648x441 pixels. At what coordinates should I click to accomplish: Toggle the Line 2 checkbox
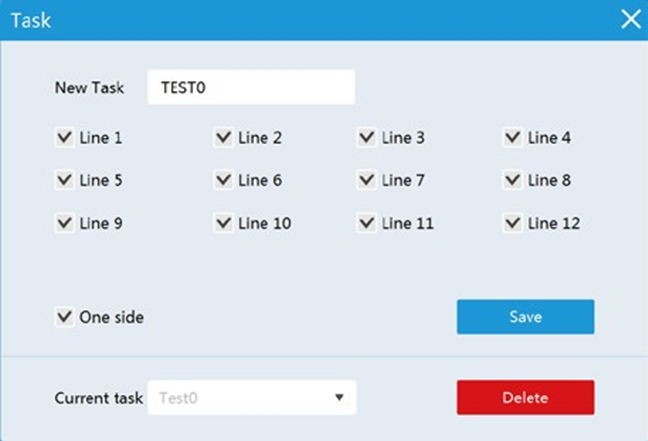(x=224, y=138)
